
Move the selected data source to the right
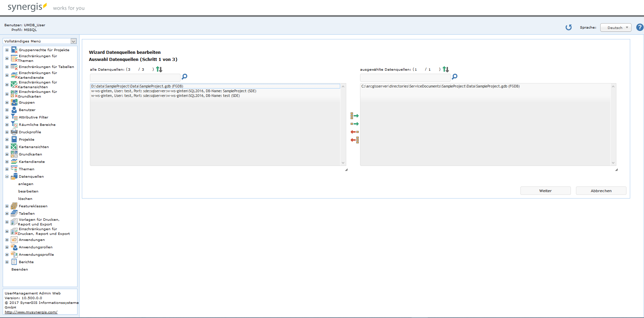click(354, 124)
